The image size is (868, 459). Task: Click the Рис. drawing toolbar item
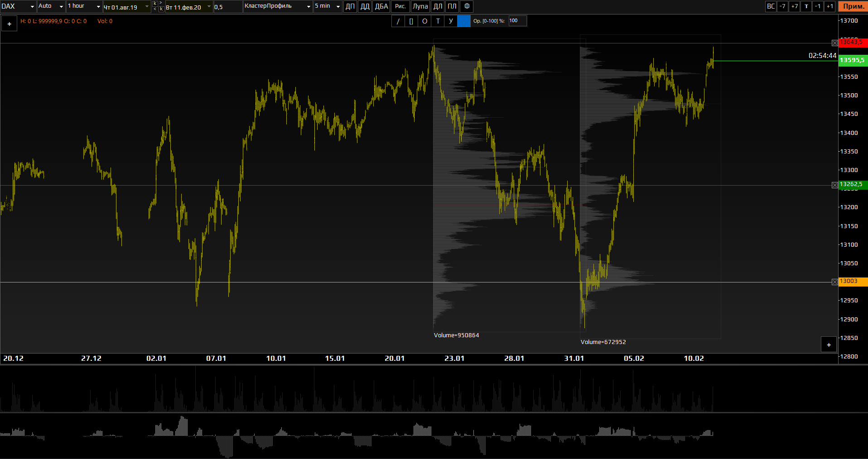click(400, 6)
